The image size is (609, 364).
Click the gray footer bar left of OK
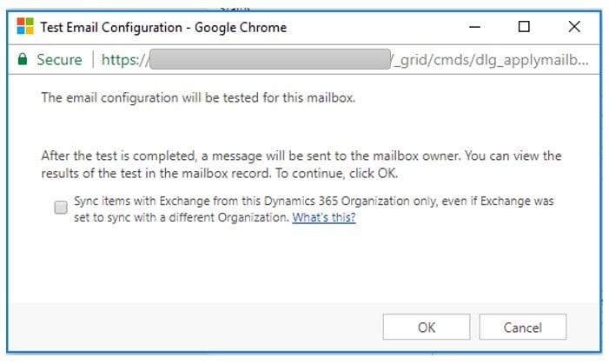tap(191, 328)
